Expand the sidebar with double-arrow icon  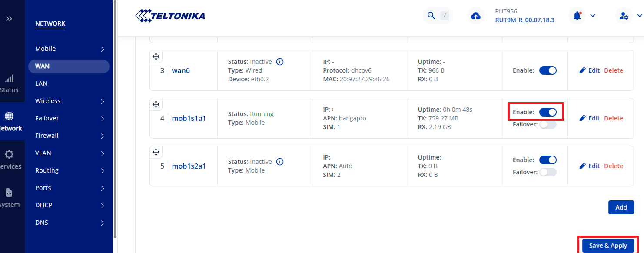9,19
